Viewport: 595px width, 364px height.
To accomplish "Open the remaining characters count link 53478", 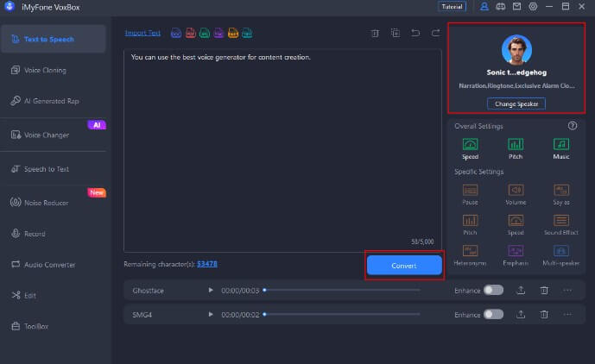I will click(x=207, y=264).
